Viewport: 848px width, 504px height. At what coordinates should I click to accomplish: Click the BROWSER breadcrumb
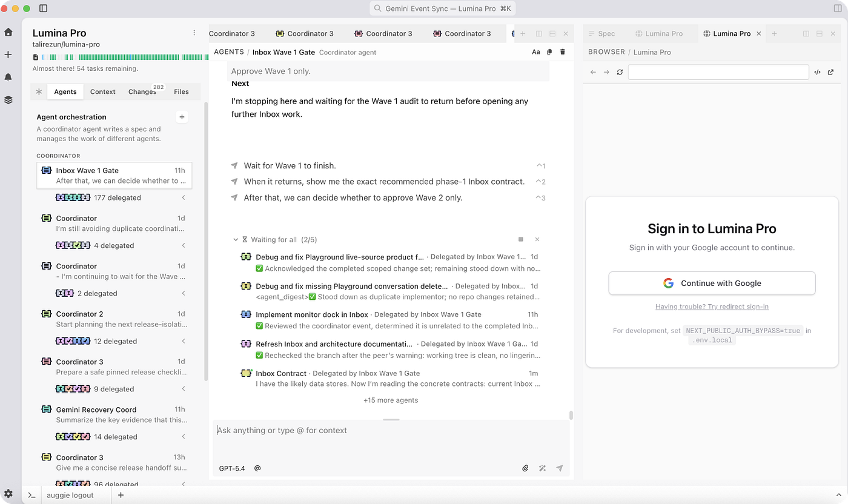606,52
